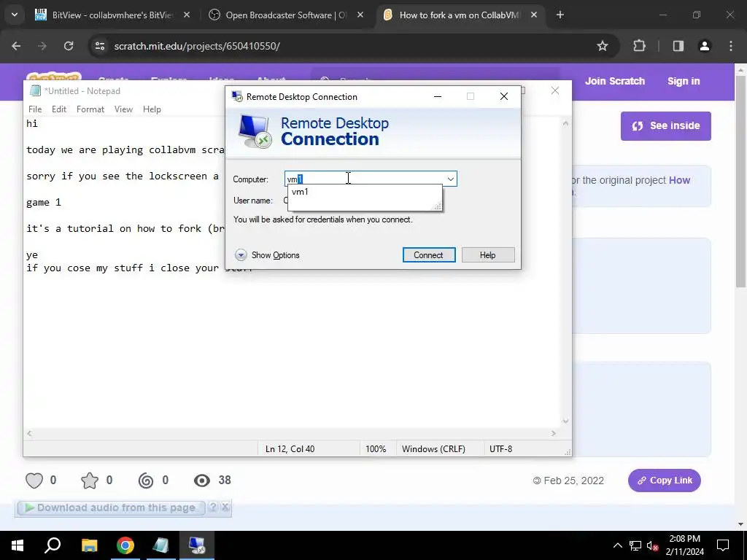Click the network tray icon
The image size is (747, 560).
tap(635, 545)
